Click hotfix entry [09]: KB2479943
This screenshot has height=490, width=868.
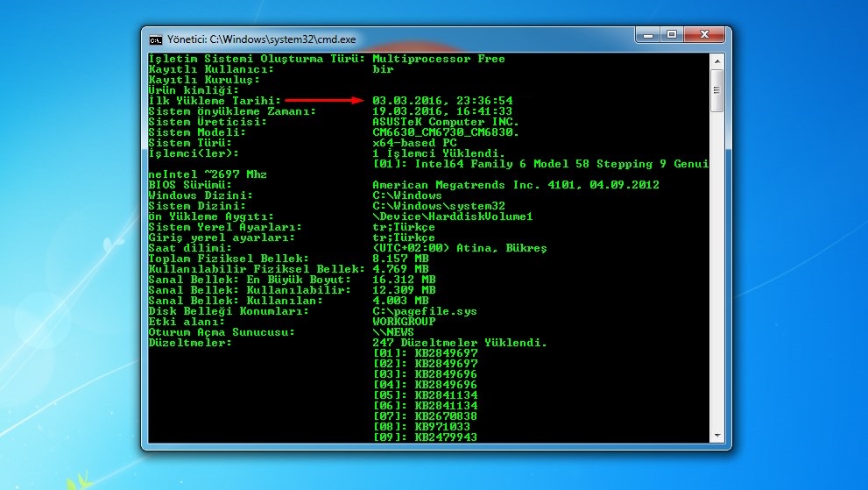[x=425, y=437]
